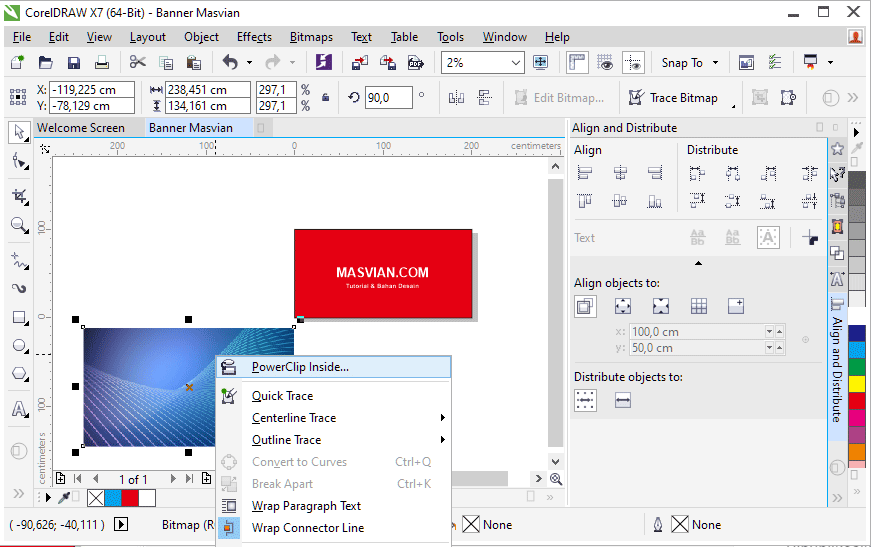Copy the selection to clipboard
The width and height of the screenshot is (871, 547).
tap(166, 62)
